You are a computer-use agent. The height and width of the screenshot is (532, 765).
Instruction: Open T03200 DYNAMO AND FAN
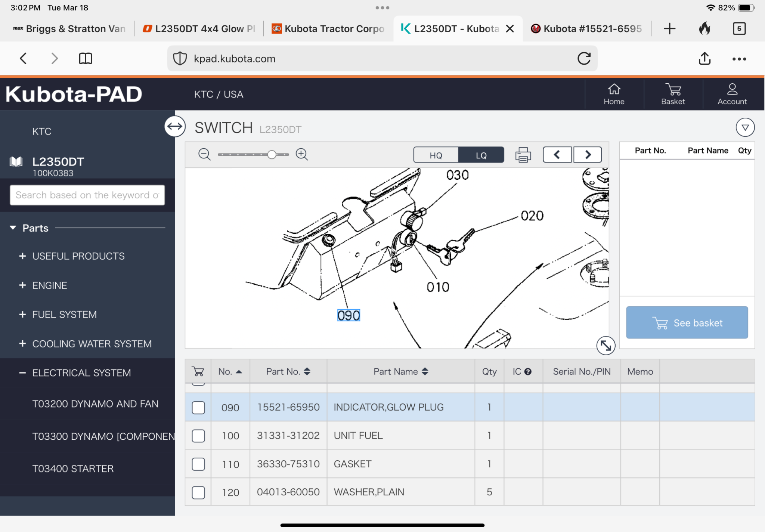(x=95, y=404)
